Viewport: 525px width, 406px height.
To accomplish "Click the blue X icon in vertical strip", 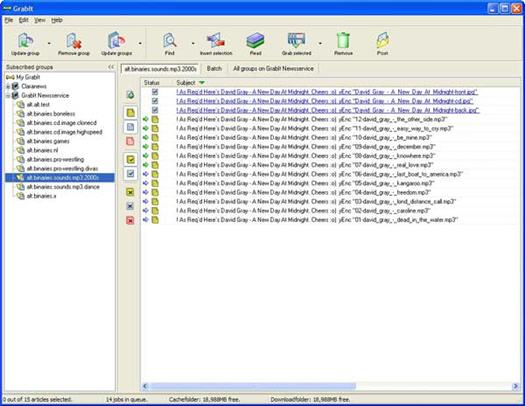I will click(130, 206).
